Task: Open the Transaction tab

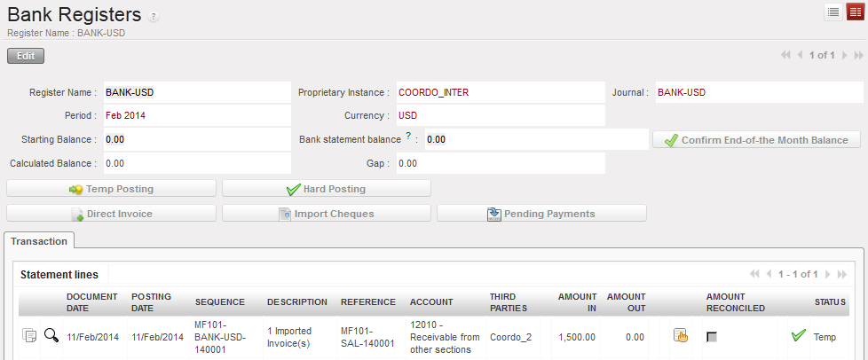Action: click(39, 240)
